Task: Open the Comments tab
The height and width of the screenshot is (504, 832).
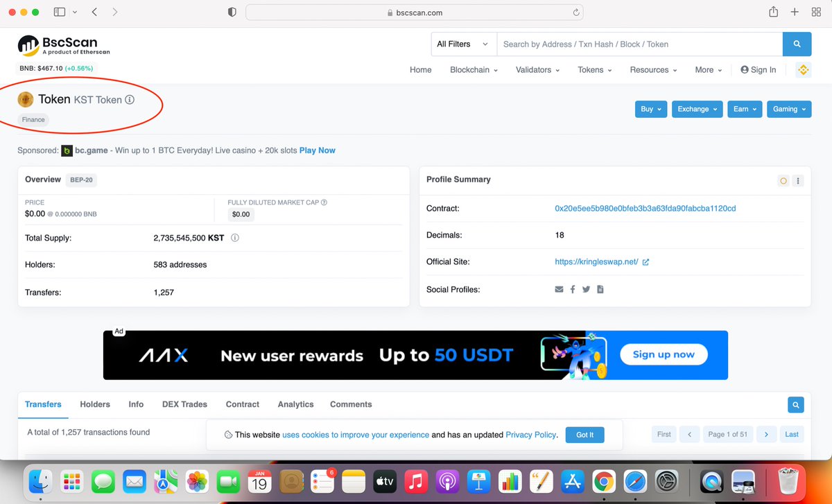Action: coord(351,404)
